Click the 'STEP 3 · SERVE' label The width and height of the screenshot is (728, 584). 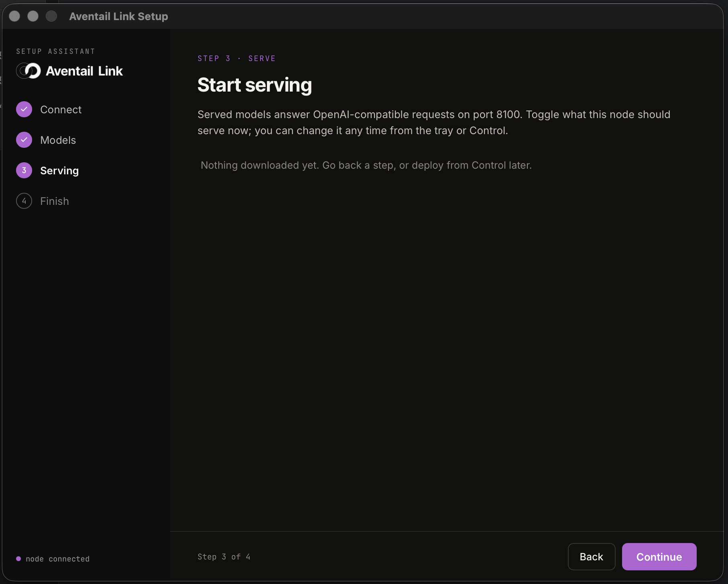(x=236, y=58)
